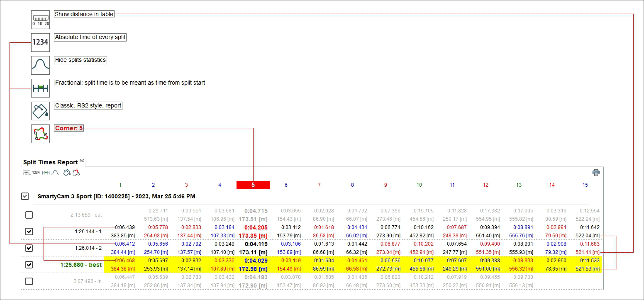Screen dimensions: 644x300
Task: Toggle the SmartyCam 3 Sport session checkbox
Action: 25,196
